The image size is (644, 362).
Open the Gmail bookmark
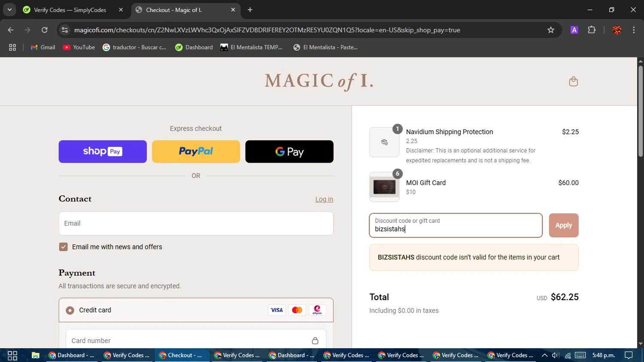point(43,47)
